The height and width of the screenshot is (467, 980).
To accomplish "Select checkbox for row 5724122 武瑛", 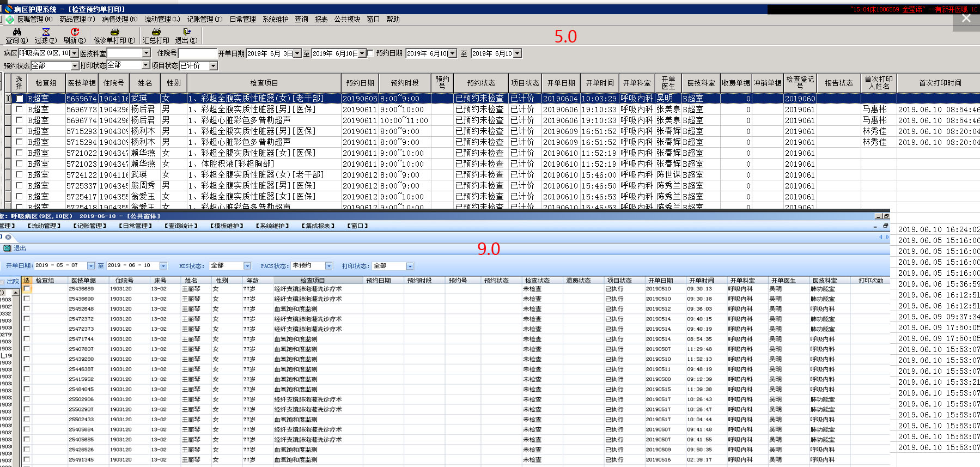I will point(19,175).
